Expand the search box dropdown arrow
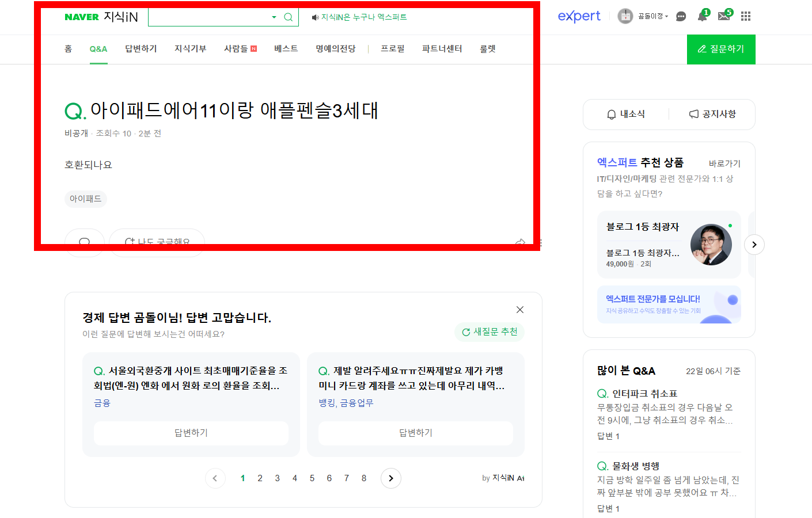This screenshot has height=518, width=812. pos(274,17)
